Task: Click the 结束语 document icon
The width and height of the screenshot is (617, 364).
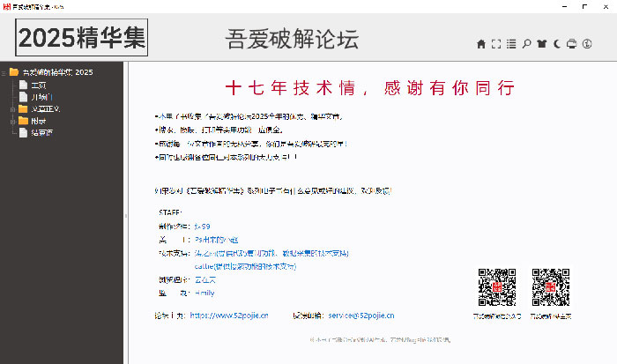Action: pyautogui.click(x=24, y=132)
